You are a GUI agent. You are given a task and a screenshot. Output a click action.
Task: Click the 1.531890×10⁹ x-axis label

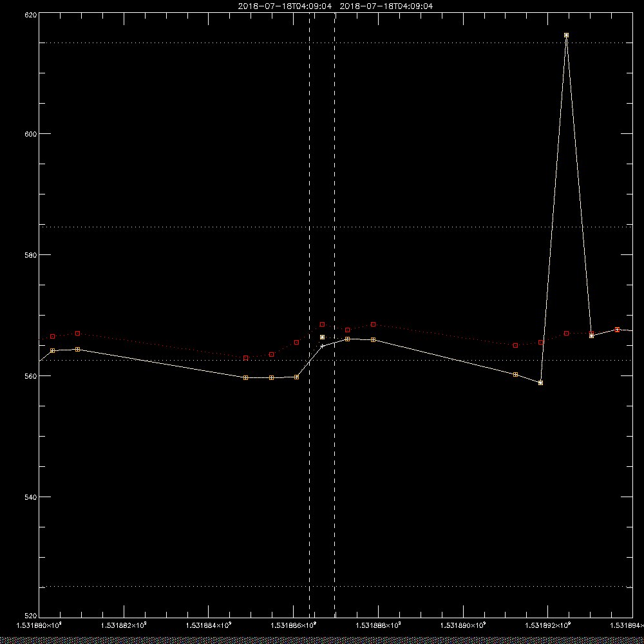coord(464,625)
